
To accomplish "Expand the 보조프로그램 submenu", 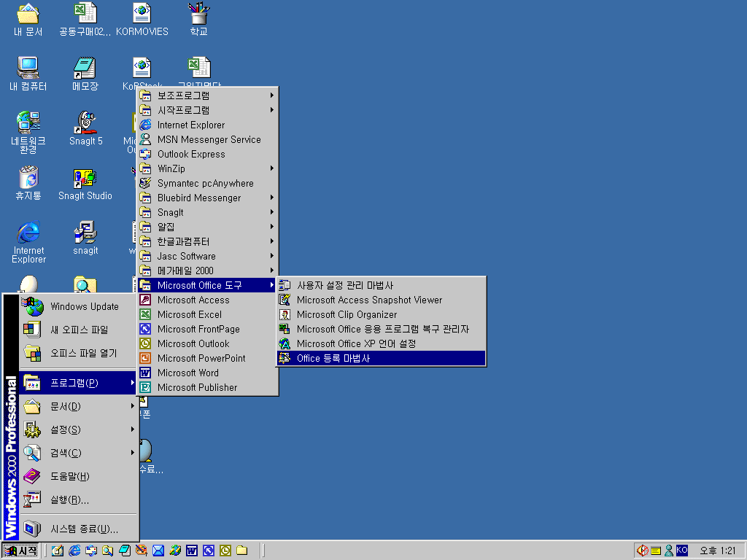I will pos(207,96).
